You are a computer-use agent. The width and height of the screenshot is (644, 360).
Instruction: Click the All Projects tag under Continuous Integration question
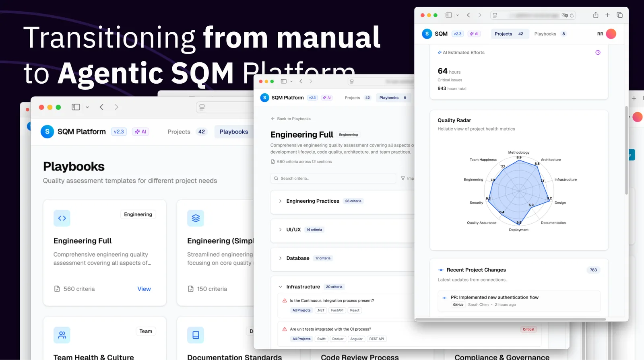[301, 310]
